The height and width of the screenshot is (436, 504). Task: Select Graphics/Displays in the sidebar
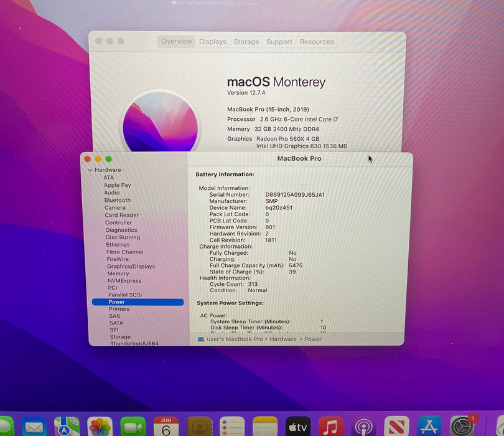tap(131, 267)
